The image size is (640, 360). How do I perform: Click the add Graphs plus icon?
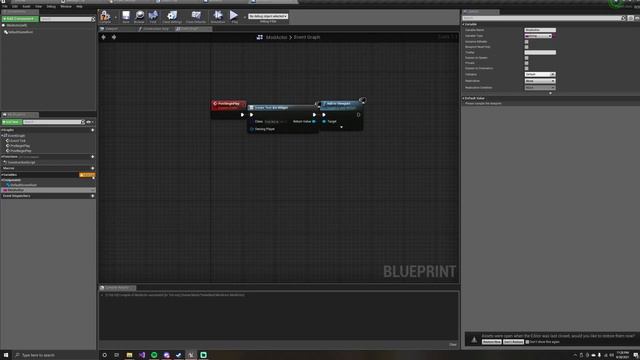(x=93, y=130)
